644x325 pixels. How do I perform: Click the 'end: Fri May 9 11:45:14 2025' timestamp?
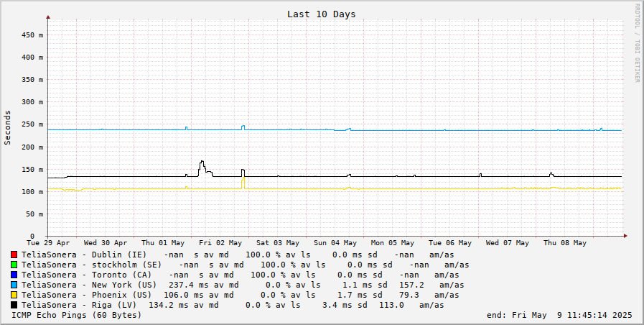point(559,315)
